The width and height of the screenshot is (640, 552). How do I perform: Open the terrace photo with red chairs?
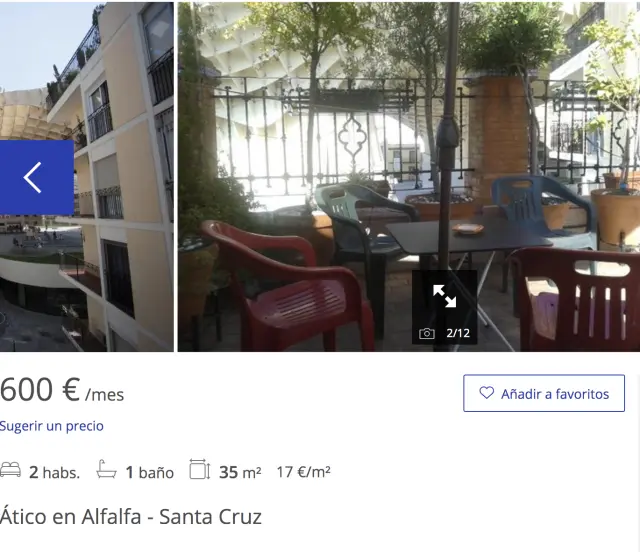(409, 176)
